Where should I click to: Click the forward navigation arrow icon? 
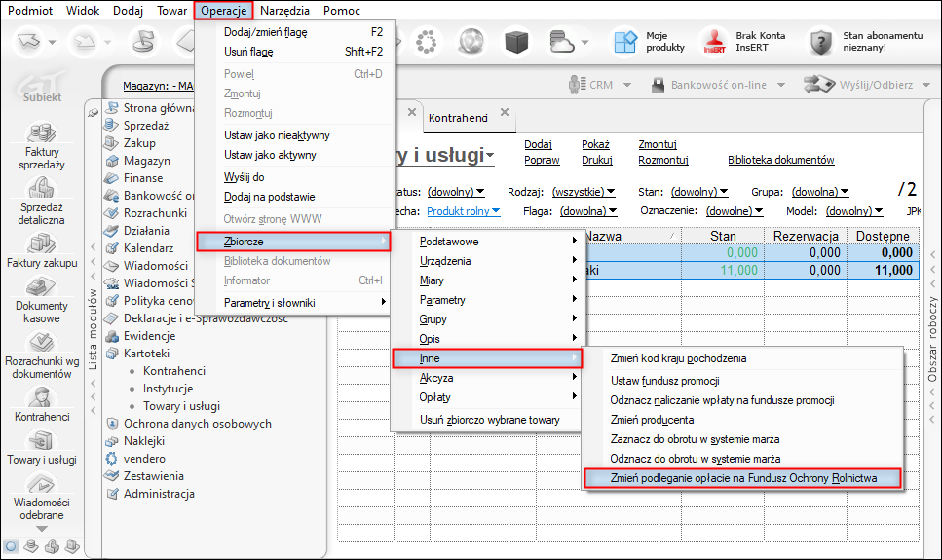coord(85,42)
